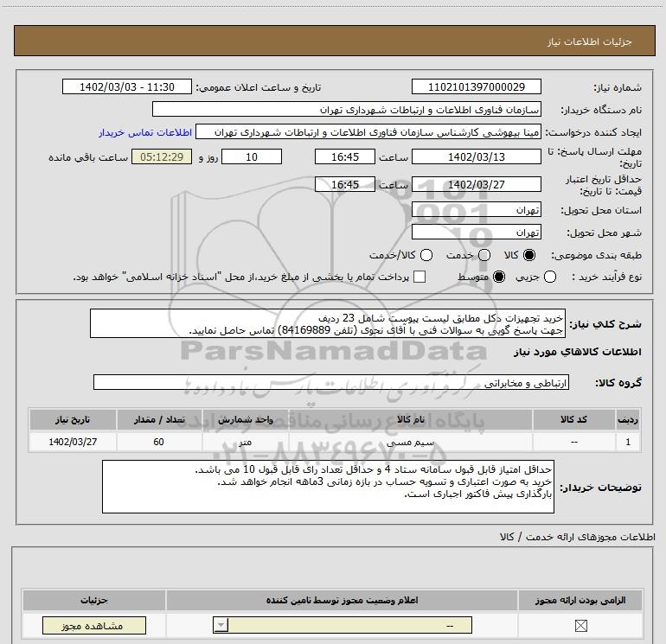The width and height of the screenshot is (666, 644).
Task: Click the مشاهده مجوز button
Action: [94, 625]
